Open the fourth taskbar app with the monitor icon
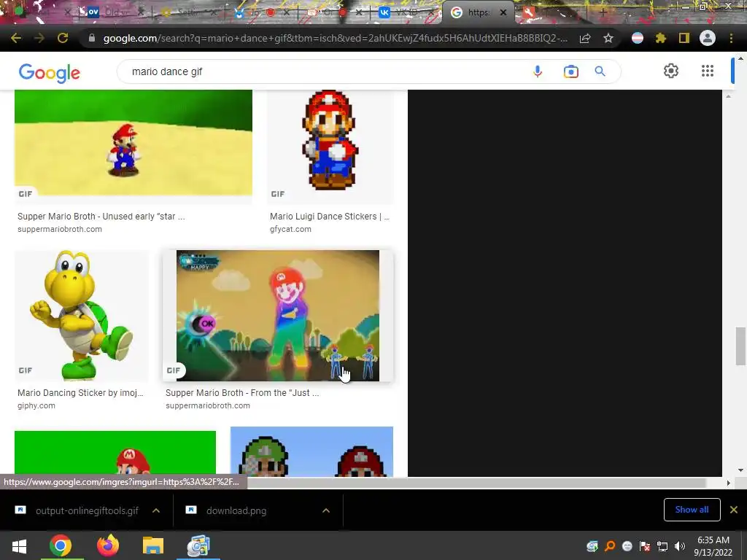Viewport: 747px width, 560px height. point(198,545)
